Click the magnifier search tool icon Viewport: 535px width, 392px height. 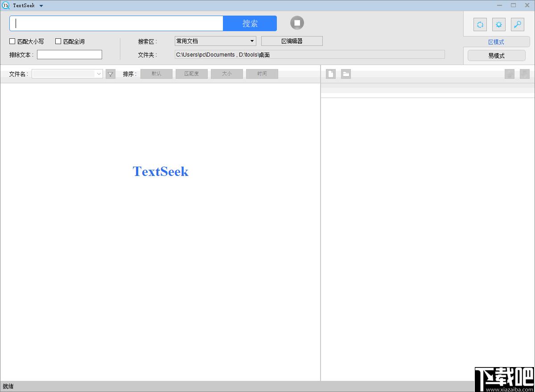[518, 24]
